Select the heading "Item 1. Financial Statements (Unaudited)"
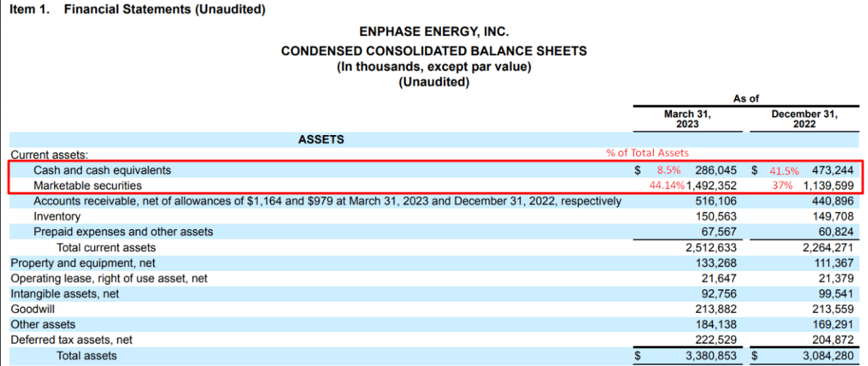 138,10
